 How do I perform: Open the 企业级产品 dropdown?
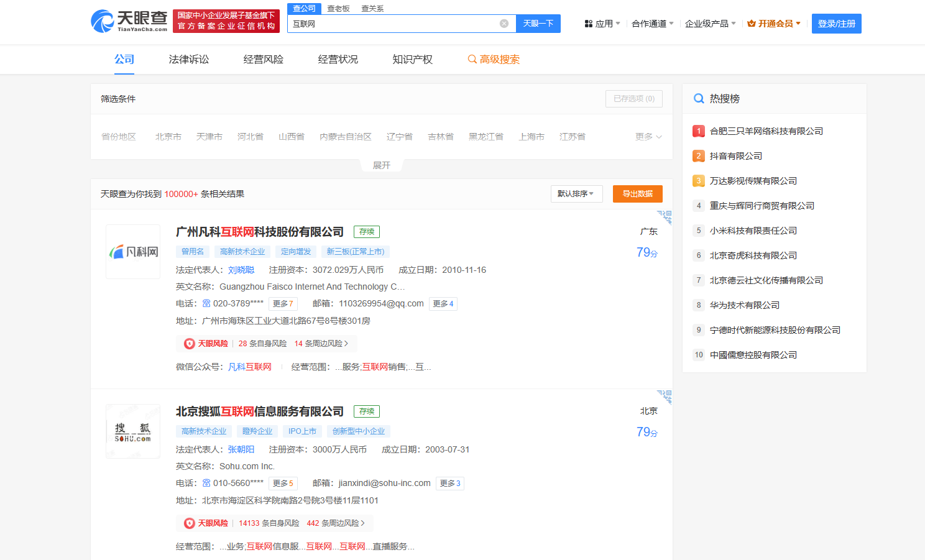711,24
